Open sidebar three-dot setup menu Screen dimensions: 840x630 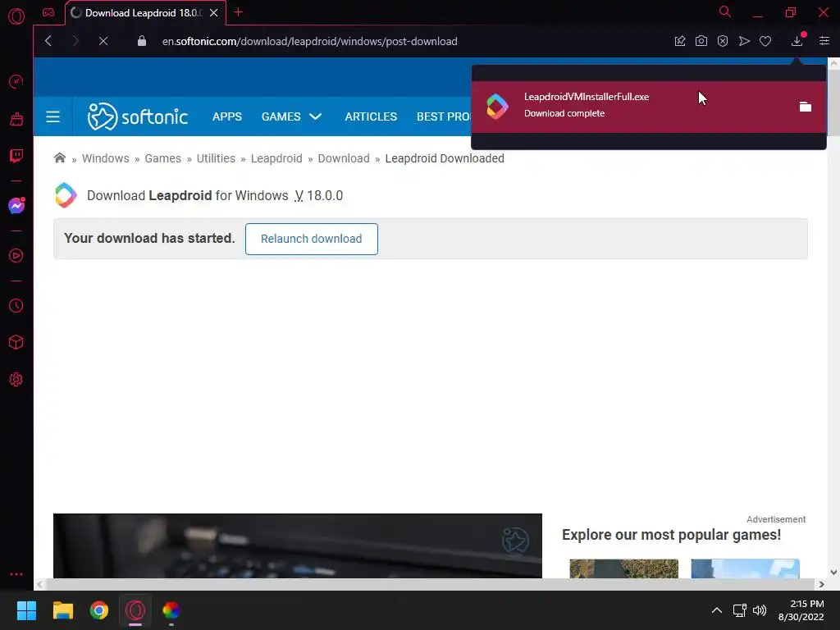click(16, 573)
